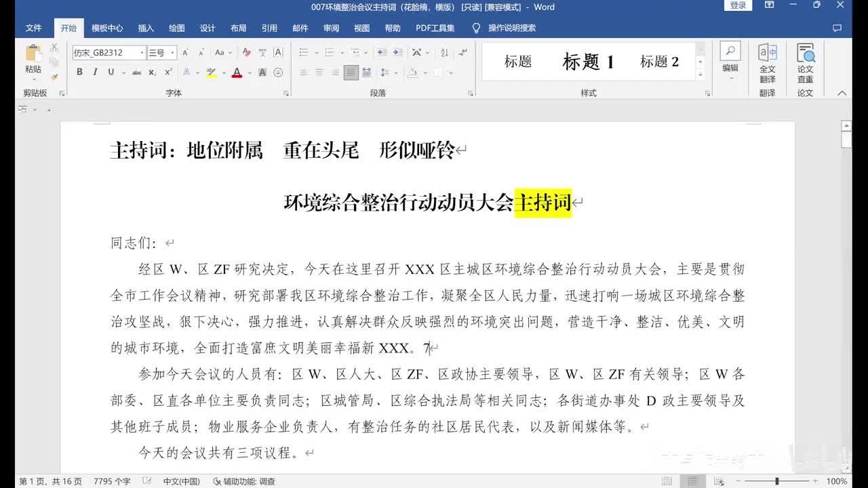Increase font size with grow-font icon

coord(185,52)
